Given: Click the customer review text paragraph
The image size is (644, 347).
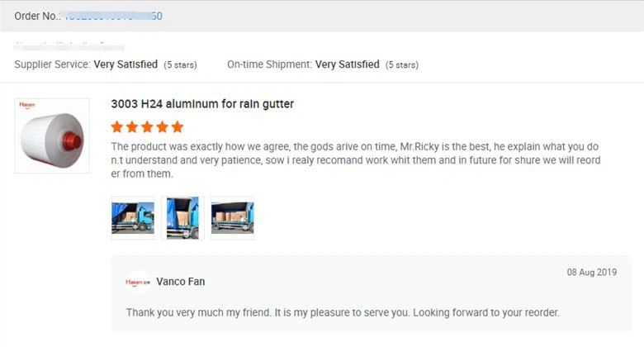Looking at the screenshot, I should 355,160.
